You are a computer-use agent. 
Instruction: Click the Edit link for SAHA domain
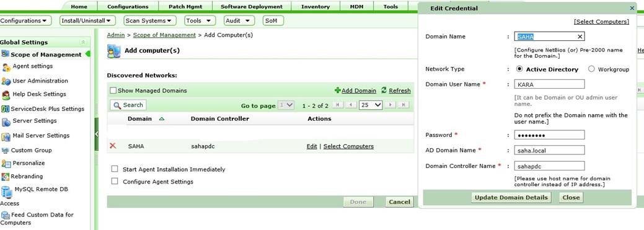pyautogui.click(x=312, y=146)
